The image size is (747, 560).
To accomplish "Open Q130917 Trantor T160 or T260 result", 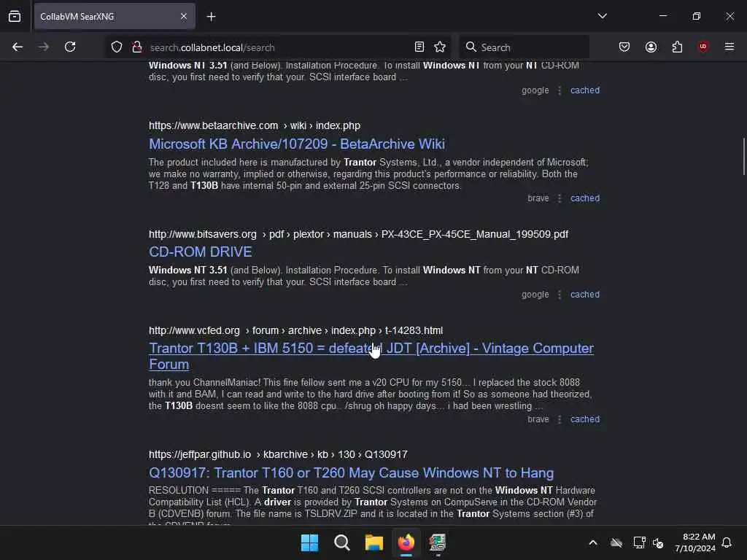I will [x=351, y=472].
